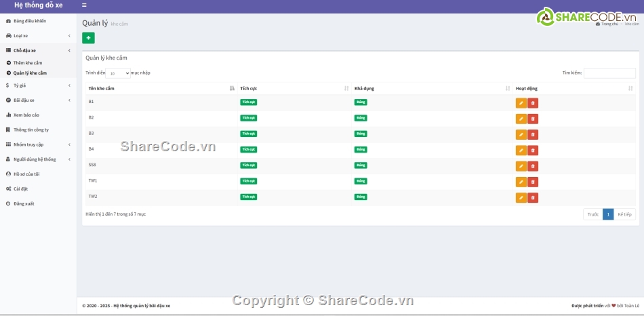
Task: Click the Tích cực badge for TW1
Action: tap(249, 181)
